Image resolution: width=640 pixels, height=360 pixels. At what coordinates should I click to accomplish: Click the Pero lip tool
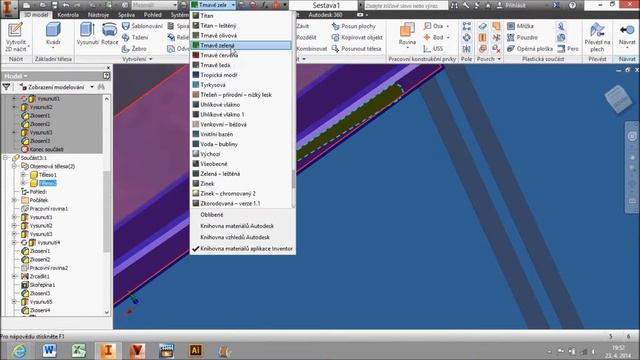[568, 49]
